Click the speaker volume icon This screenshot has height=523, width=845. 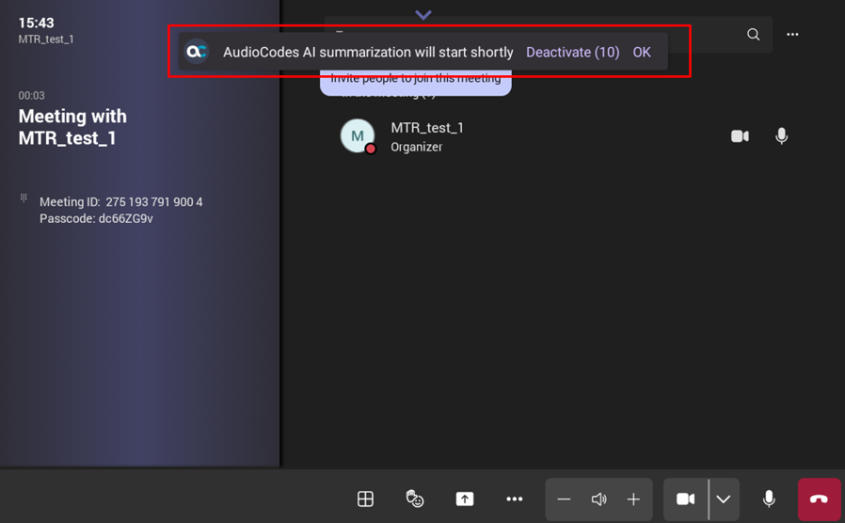click(599, 499)
